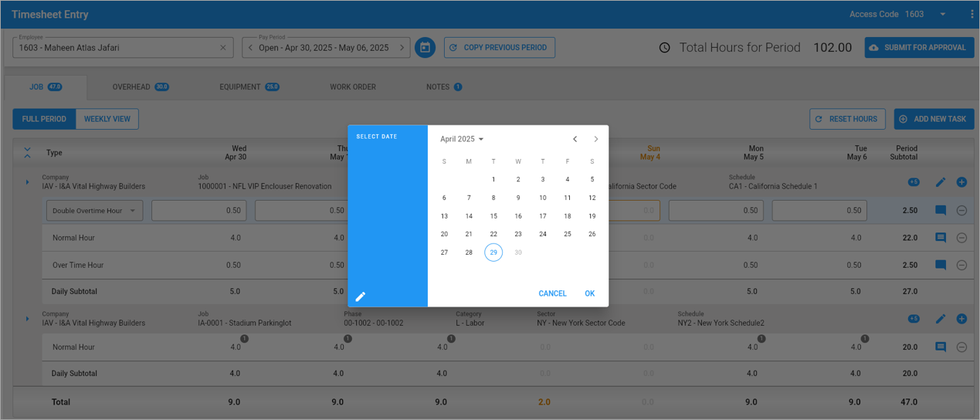Remove the Double Overtime Hour row
This screenshot has height=420, width=980.
pos(961,210)
